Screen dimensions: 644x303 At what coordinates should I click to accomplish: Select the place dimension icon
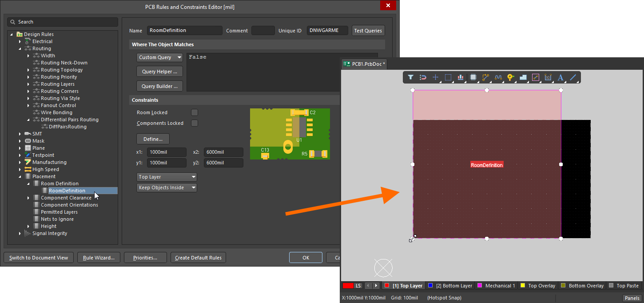(x=548, y=77)
